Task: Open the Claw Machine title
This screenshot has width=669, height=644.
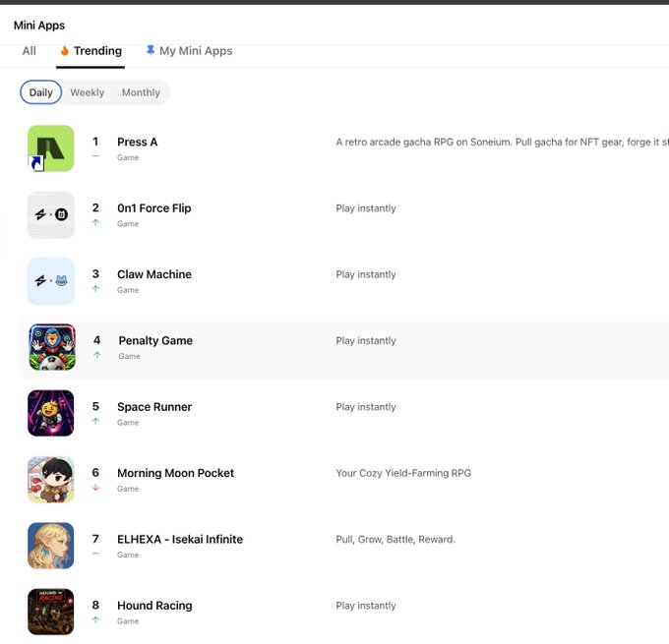Action: 154,274
